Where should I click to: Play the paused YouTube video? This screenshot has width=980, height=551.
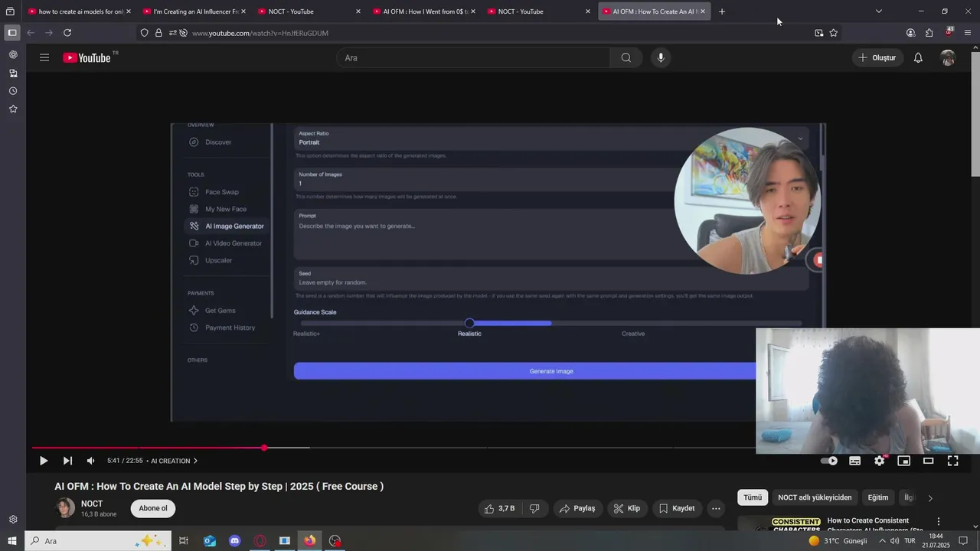44,461
